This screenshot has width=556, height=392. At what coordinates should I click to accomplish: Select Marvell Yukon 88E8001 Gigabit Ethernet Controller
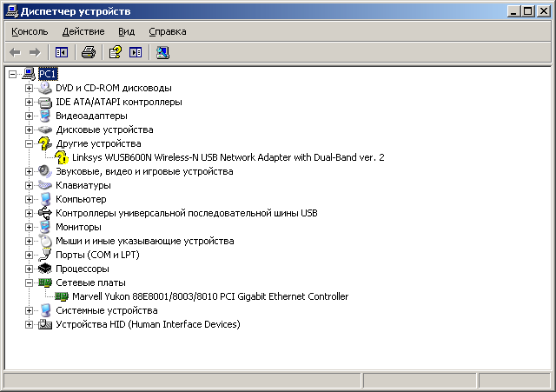click(210, 296)
